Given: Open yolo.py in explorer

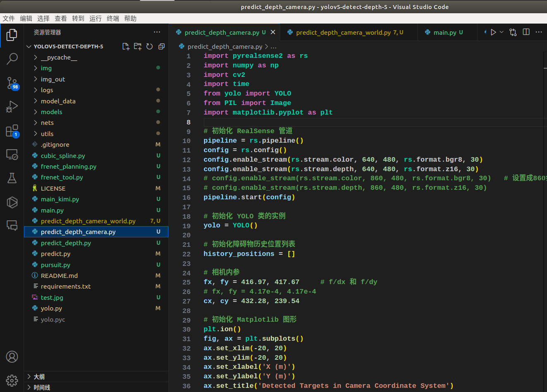Looking at the screenshot, I should [x=96, y=308].
